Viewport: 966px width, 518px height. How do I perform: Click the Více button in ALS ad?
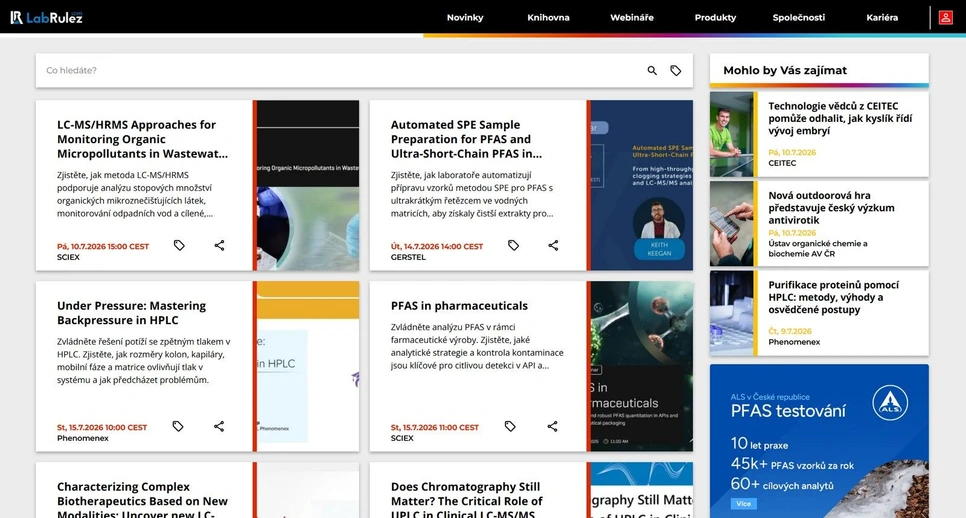[x=744, y=504]
